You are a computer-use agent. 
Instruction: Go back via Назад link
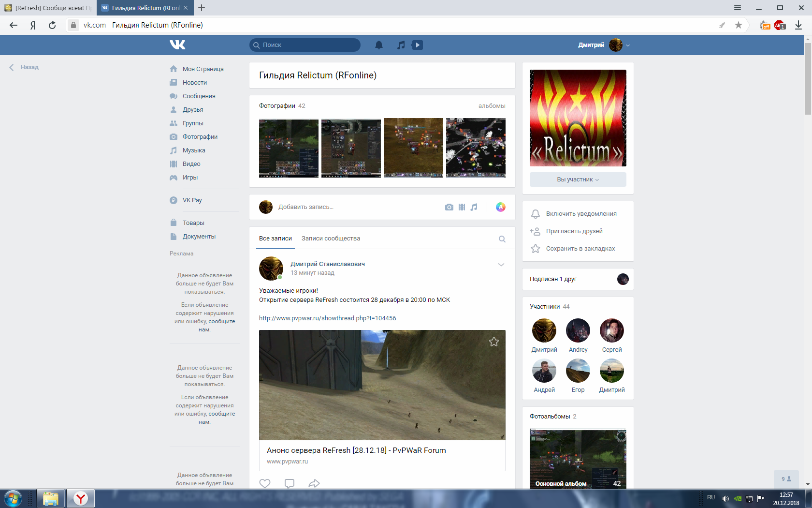tap(24, 67)
